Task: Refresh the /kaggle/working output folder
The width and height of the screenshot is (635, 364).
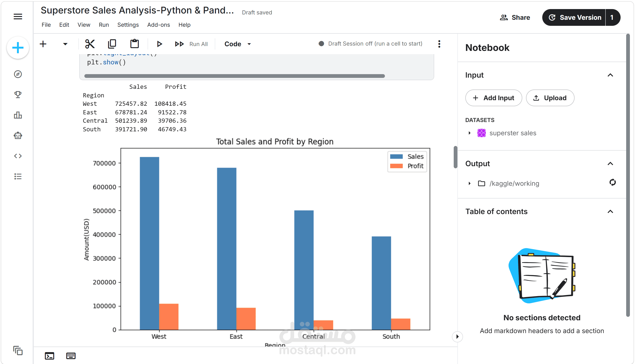Action: 612,182
